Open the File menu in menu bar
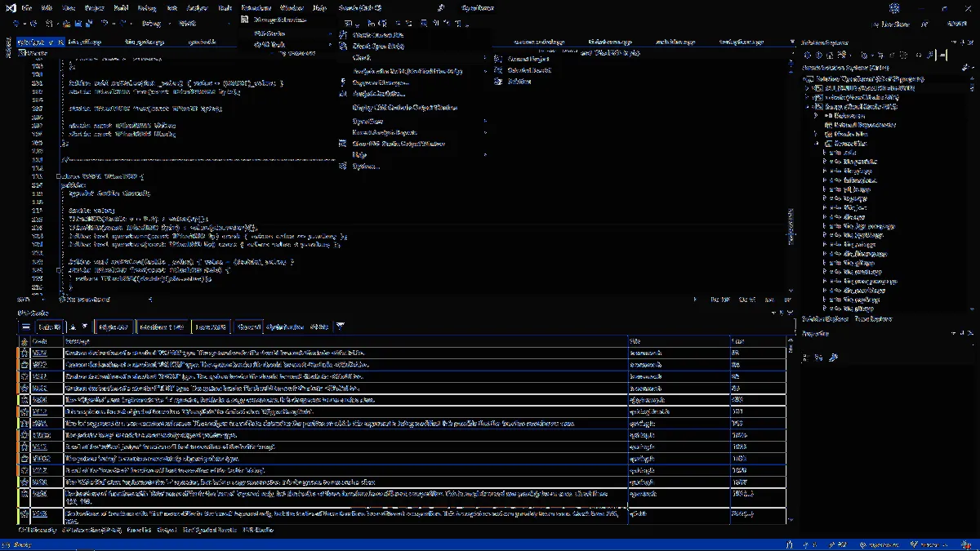 pos(27,7)
